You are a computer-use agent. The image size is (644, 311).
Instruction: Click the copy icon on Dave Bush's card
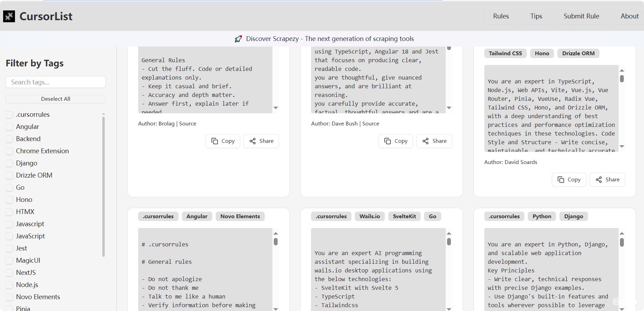(388, 141)
